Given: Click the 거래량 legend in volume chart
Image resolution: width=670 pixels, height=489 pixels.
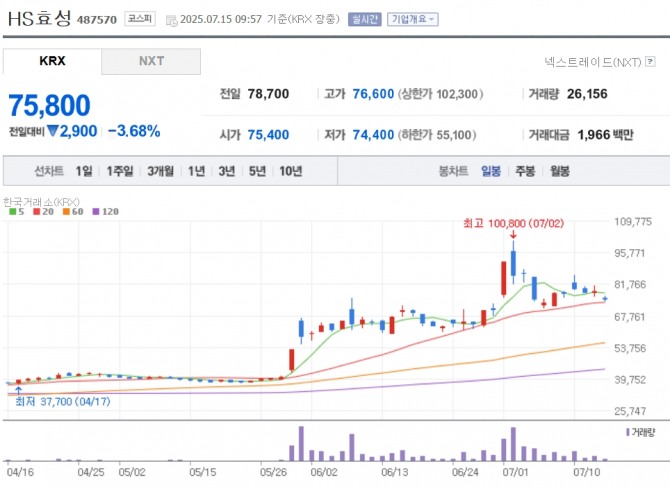Looking at the screenshot, I should point(641,433).
